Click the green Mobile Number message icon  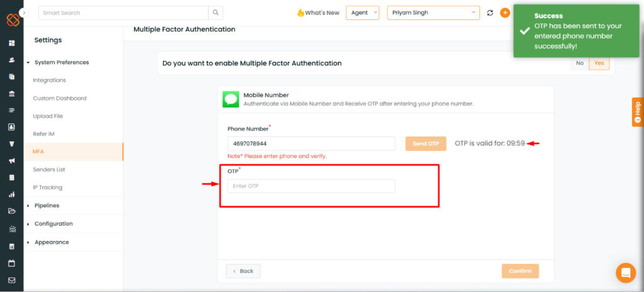point(231,99)
